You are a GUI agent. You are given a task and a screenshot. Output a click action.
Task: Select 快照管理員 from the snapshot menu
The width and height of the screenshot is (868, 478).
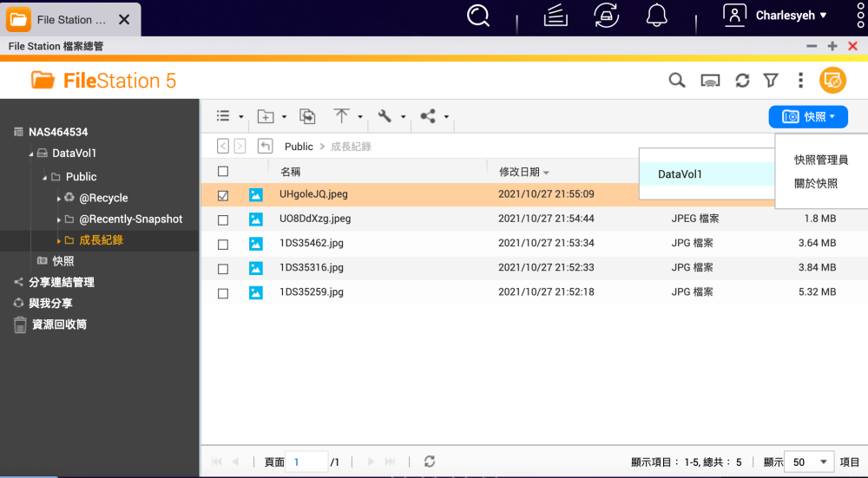coord(820,160)
